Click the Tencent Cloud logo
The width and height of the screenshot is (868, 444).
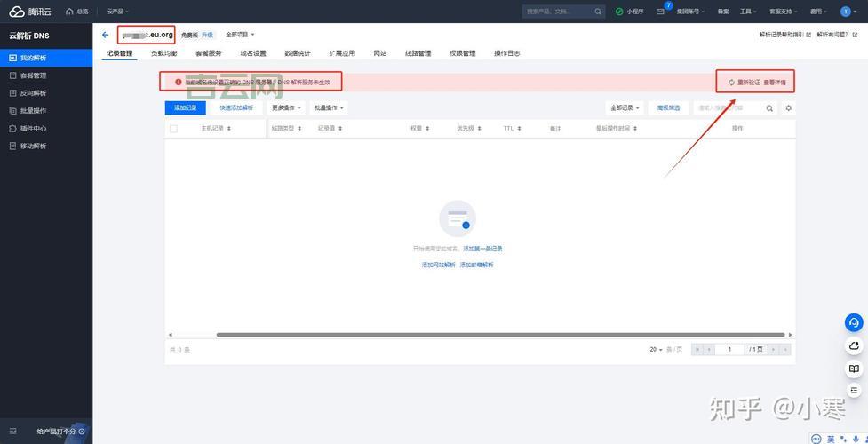click(x=30, y=12)
